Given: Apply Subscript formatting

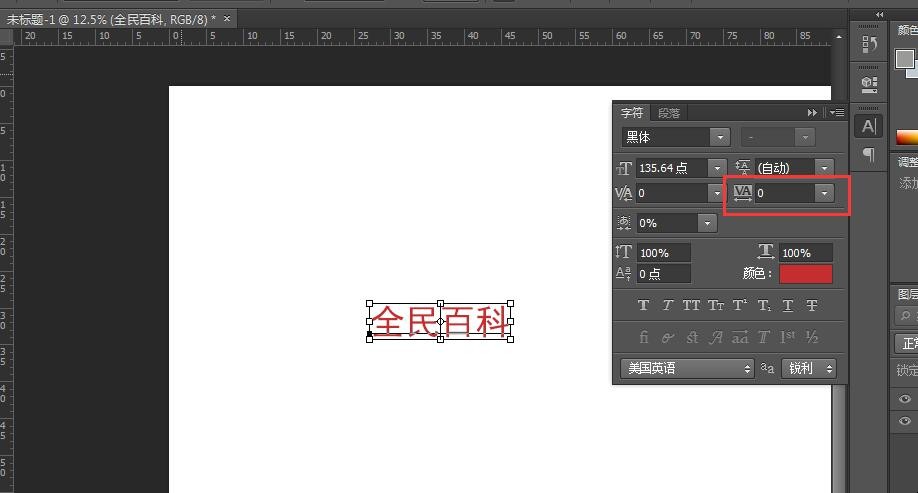Looking at the screenshot, I should coord(764,305).
